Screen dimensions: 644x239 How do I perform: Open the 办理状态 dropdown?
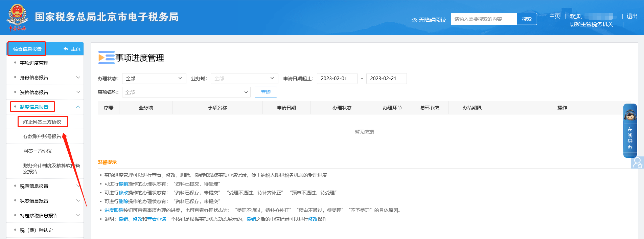[154, 79]
